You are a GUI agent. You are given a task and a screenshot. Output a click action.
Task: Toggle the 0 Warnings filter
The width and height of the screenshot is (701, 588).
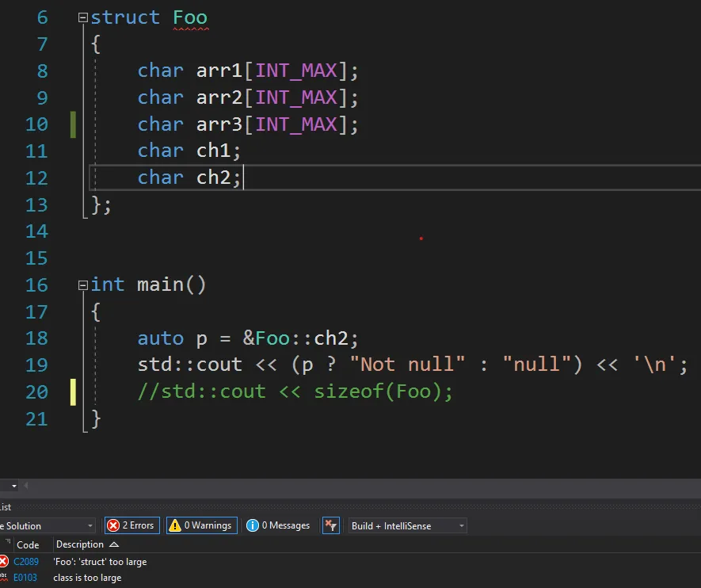pyautogui.click(x=202, y=525)
